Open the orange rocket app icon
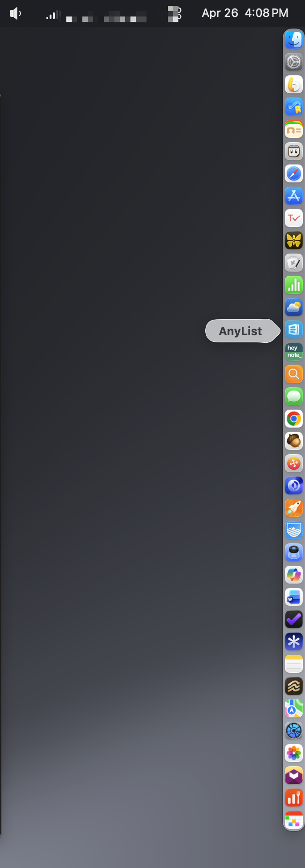 (294, 508)
